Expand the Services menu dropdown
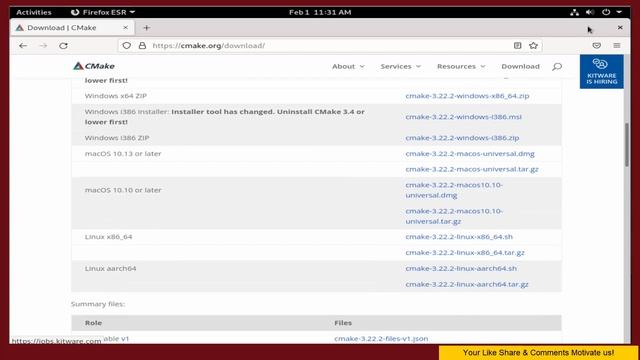 click(x=400, y=67)
